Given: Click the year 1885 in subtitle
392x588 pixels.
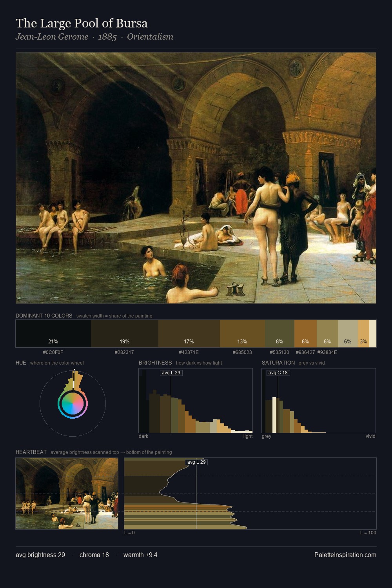Looking at the screenshot, I should (107, 37).
